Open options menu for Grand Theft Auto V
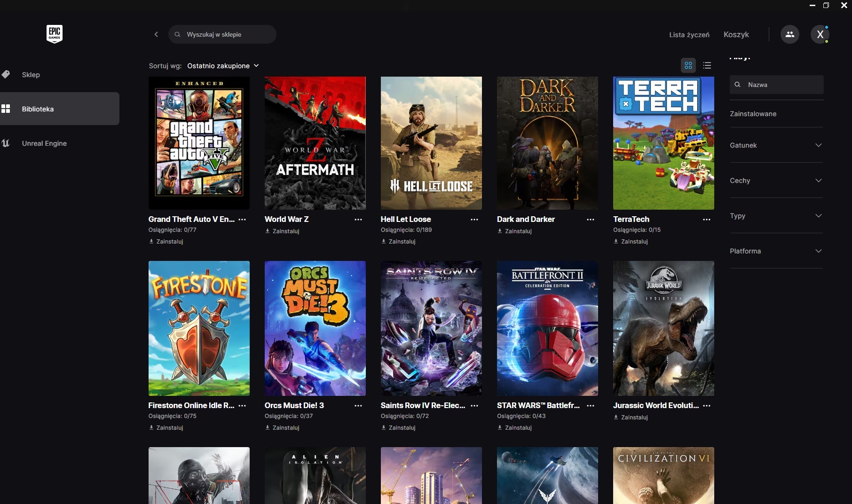Image resolution: width=852 pixels, height=504 pixels. point(242,220)
